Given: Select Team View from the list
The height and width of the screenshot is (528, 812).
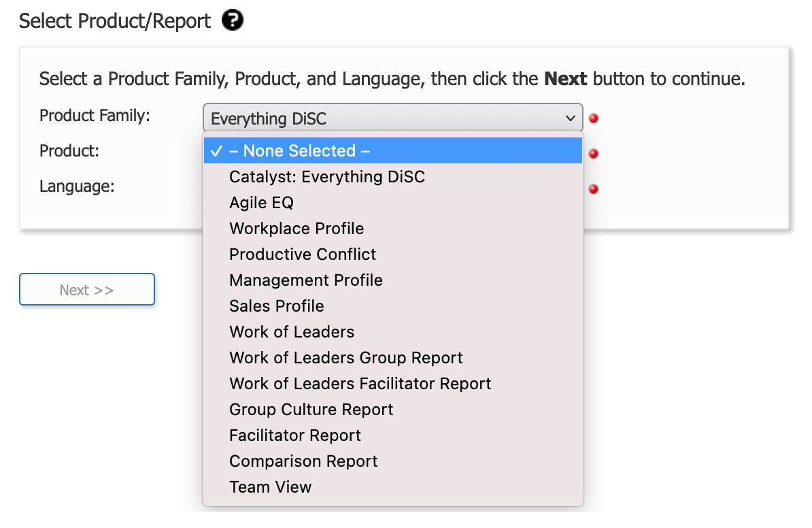Looking at the screenshot, I should pos(392,488).
